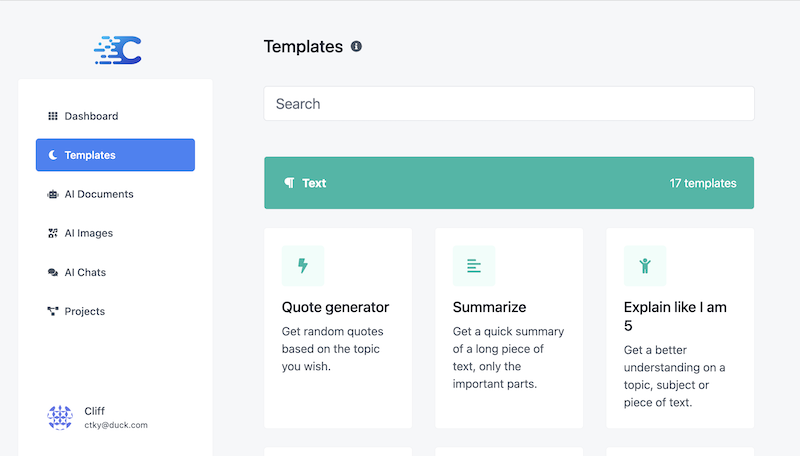
Task: Click the AI Chats speech bubbles icon
Action: [53, 272]
